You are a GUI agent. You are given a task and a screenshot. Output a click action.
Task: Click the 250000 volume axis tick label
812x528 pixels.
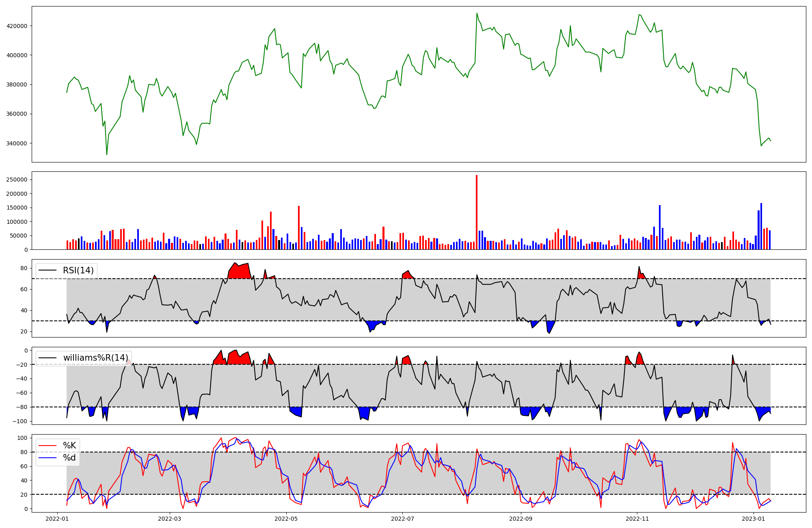pyautogui.click(x=17, y=180)
